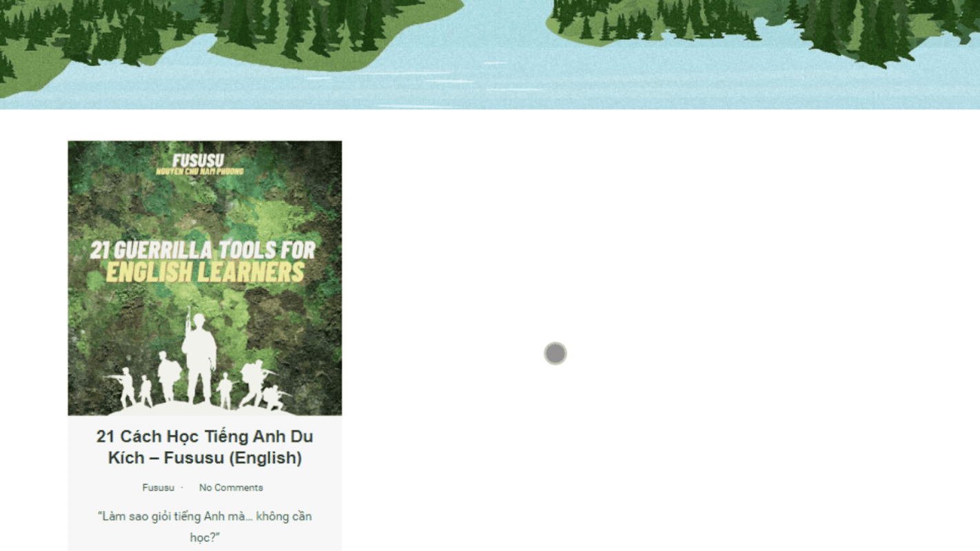Viewport: 980px width, 551px height.
Task: Open the post titled 21 Cách Học Tiếng Anh Du Kích
Action: (205, 447)
